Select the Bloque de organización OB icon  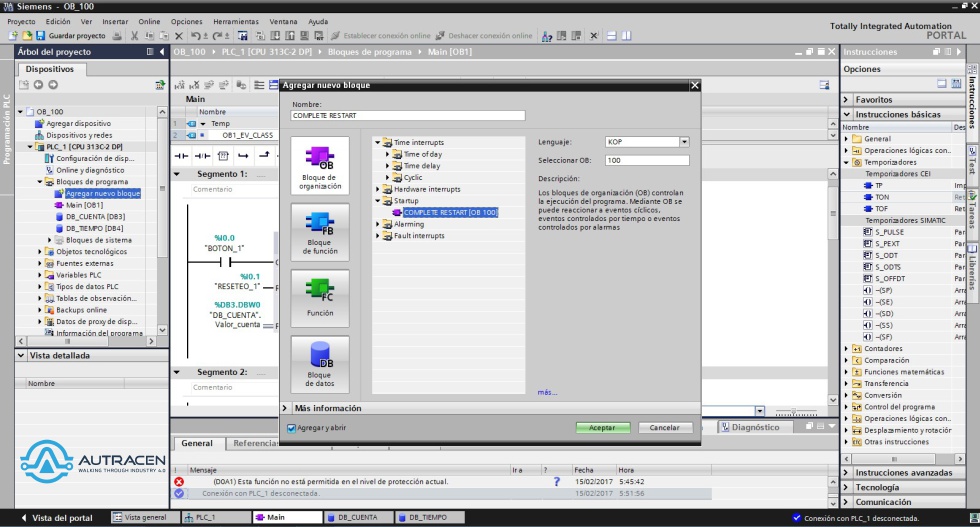[319, 166]
